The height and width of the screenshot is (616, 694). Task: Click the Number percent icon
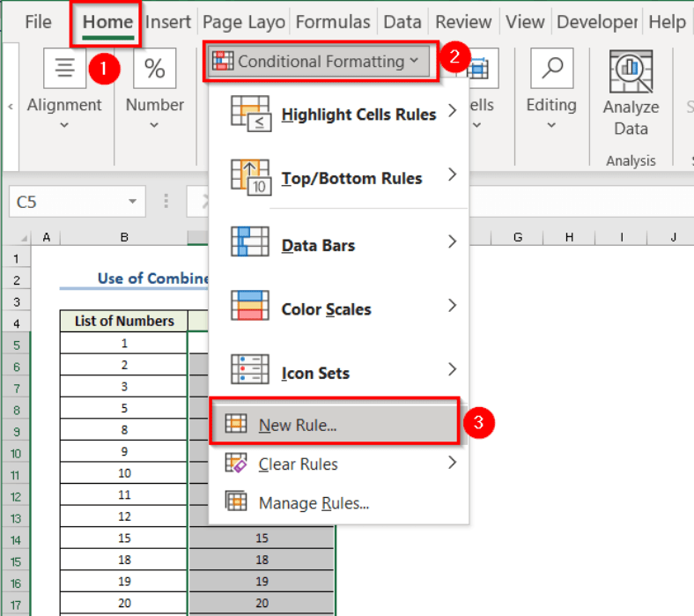click(154, 68)
